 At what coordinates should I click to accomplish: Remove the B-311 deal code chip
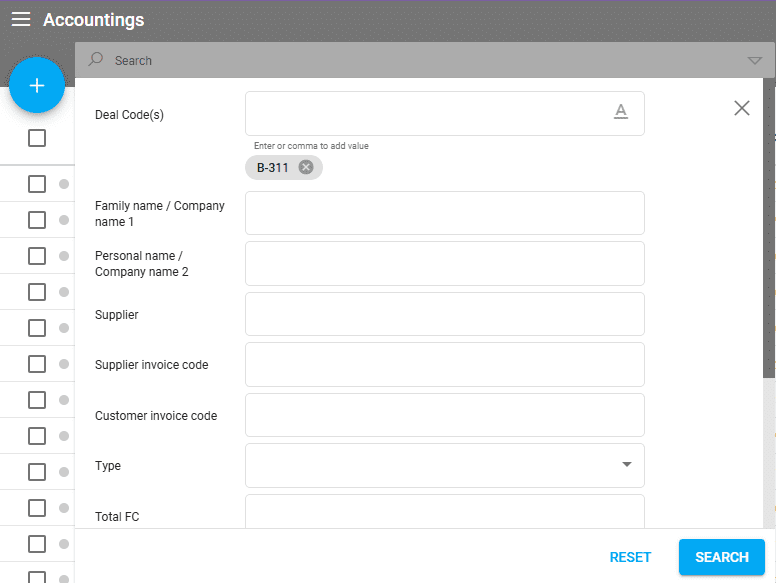[x=306, y=167]
